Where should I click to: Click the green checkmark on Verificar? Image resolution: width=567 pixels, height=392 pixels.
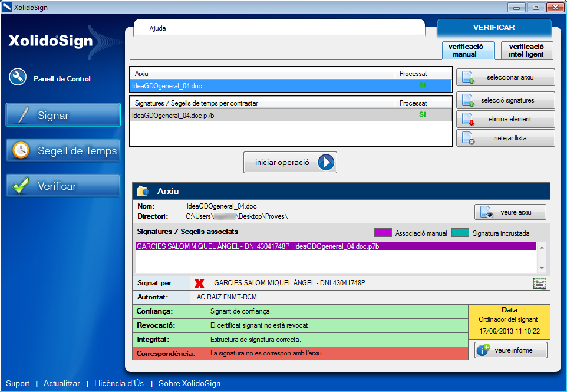(x=21, y=186)
